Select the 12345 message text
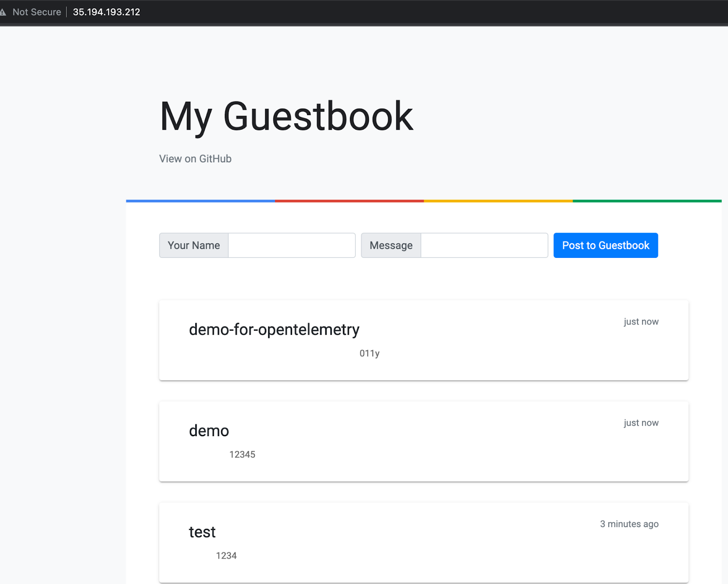This screenshot has height=584, width=728. (242, 454)
